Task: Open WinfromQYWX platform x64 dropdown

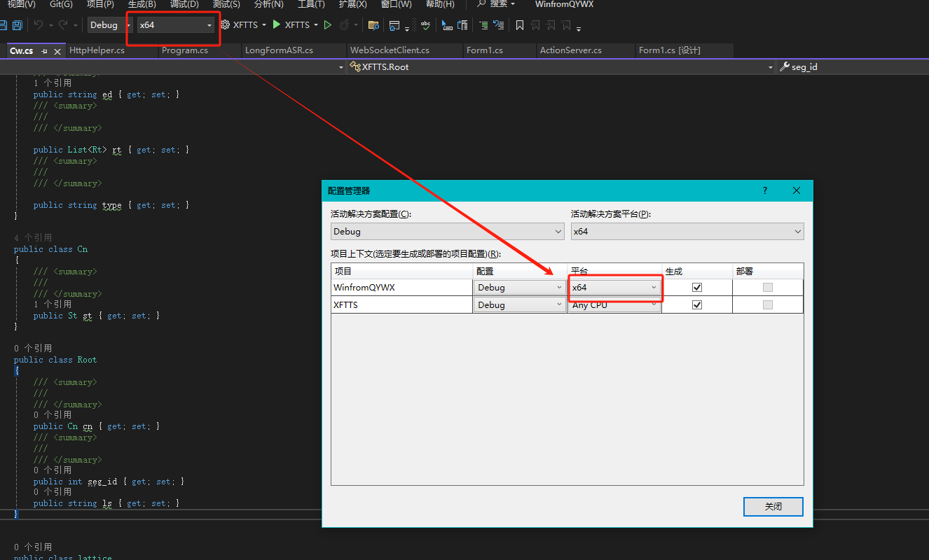Action: tap(614, 287)
